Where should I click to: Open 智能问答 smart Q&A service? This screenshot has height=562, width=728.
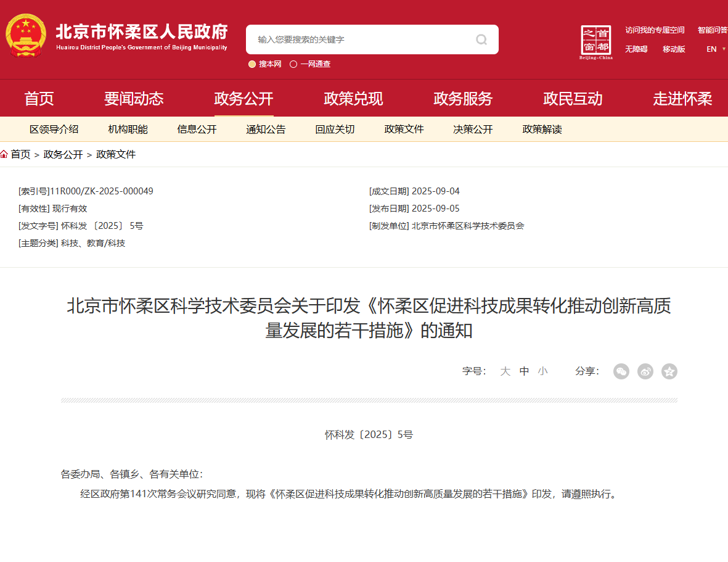coord(713,30)
